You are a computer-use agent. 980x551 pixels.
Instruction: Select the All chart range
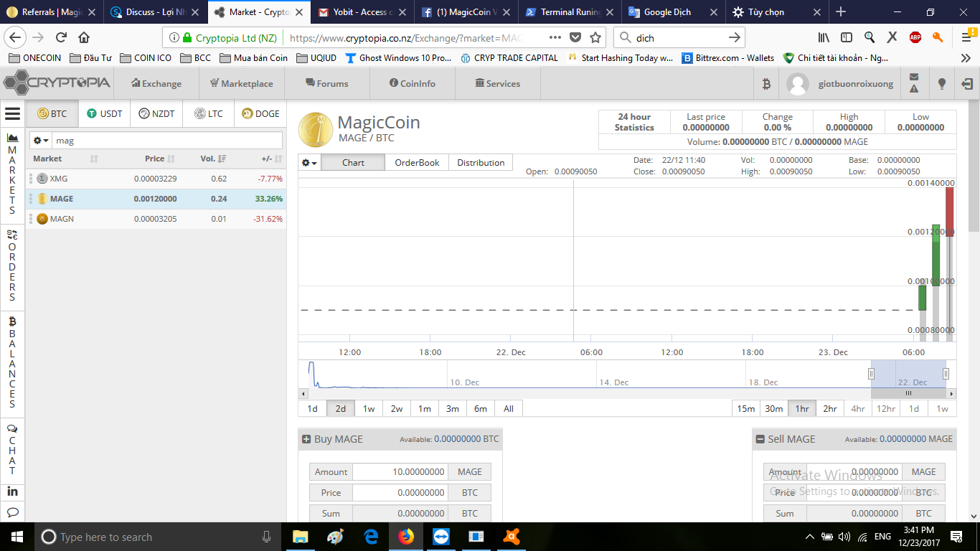coord(509,408)
